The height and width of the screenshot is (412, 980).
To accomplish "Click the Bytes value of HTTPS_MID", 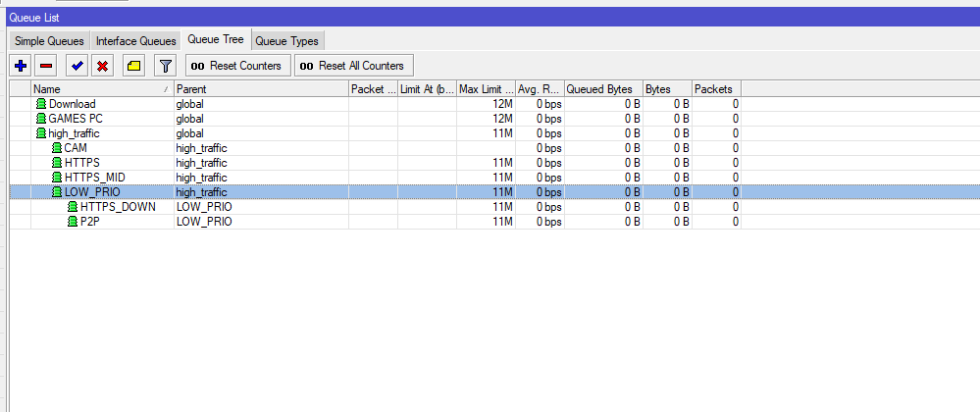I will 681,178.
